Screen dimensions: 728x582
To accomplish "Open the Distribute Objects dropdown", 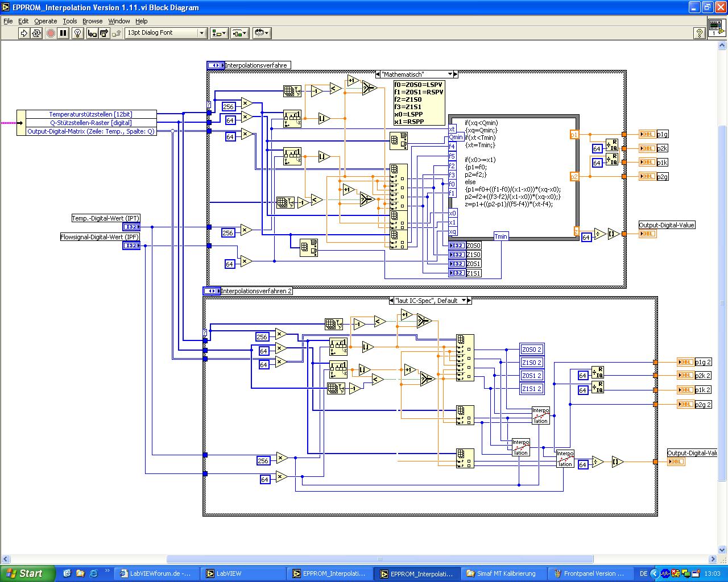I will tap(239, 33).
